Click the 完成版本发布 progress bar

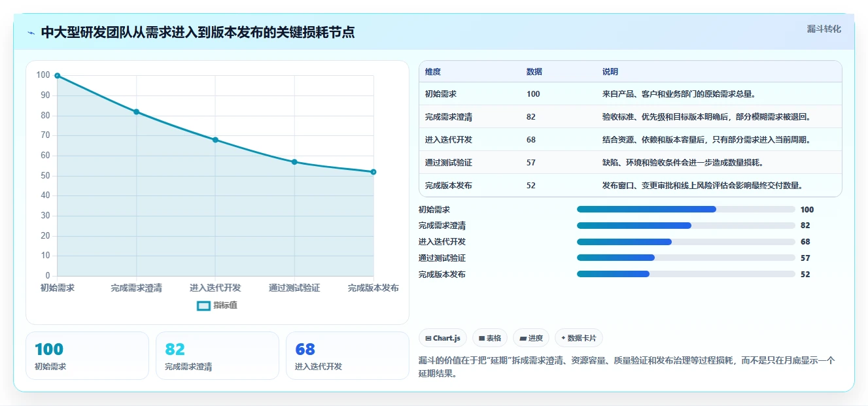686,275
